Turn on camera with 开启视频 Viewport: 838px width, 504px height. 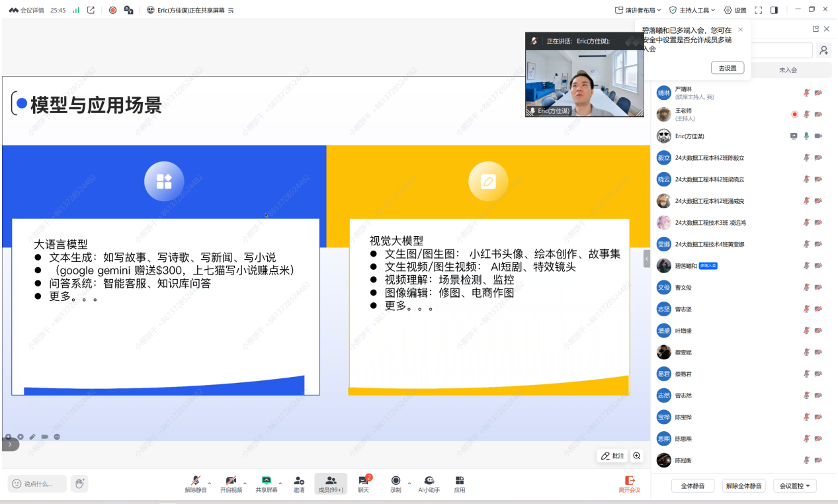coord(230,483)
